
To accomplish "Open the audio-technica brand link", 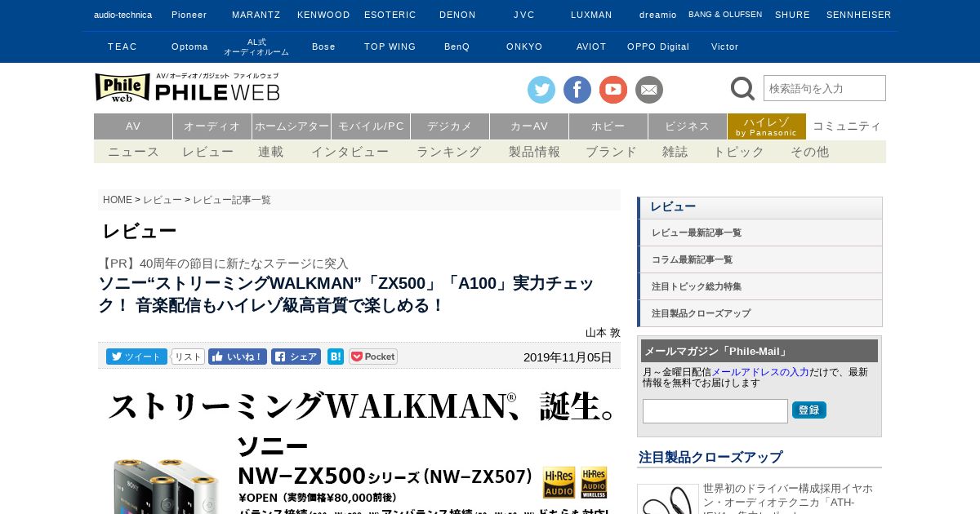I will pyautogui.click(x=122, y=15).
